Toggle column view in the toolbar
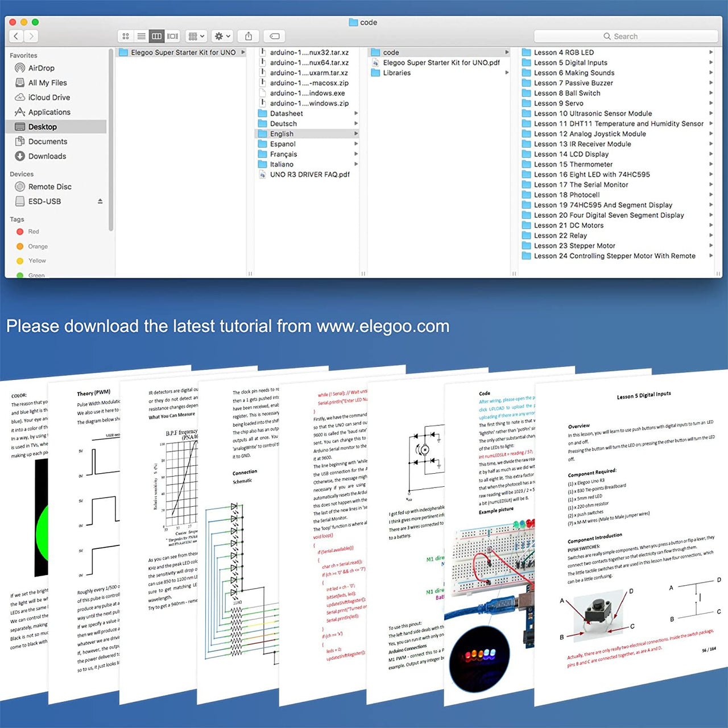 (157, 36)
